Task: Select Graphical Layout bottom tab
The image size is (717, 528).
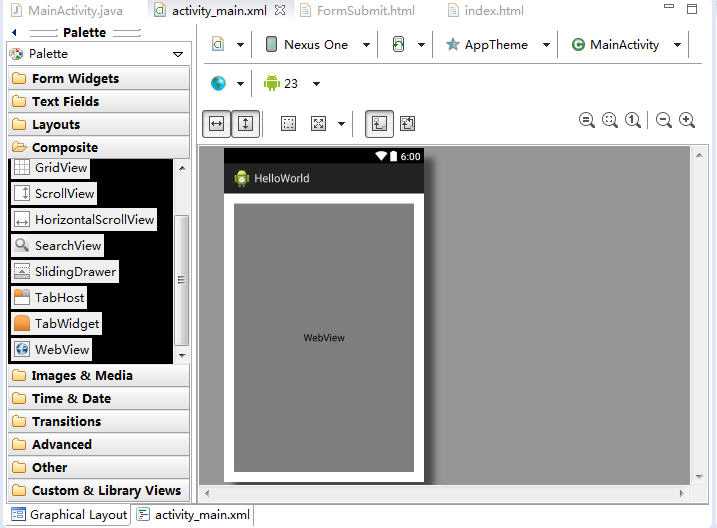Action: (x=69, y=515)
